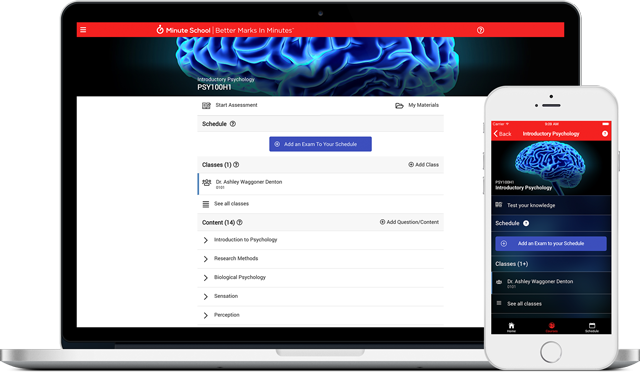Open My Materials folder icon
Viewport: 640px width, 372px height.
click(399, 106)
